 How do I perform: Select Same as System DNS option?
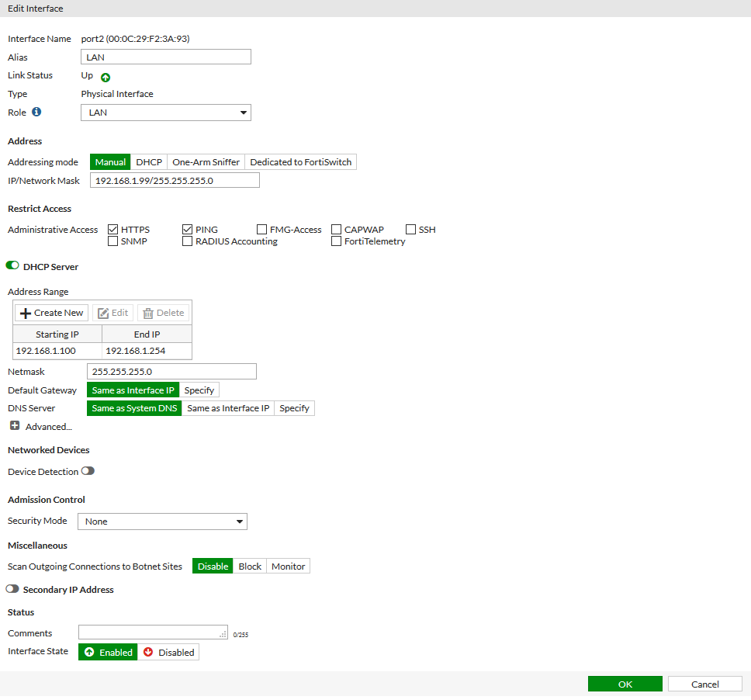[134, 408]
